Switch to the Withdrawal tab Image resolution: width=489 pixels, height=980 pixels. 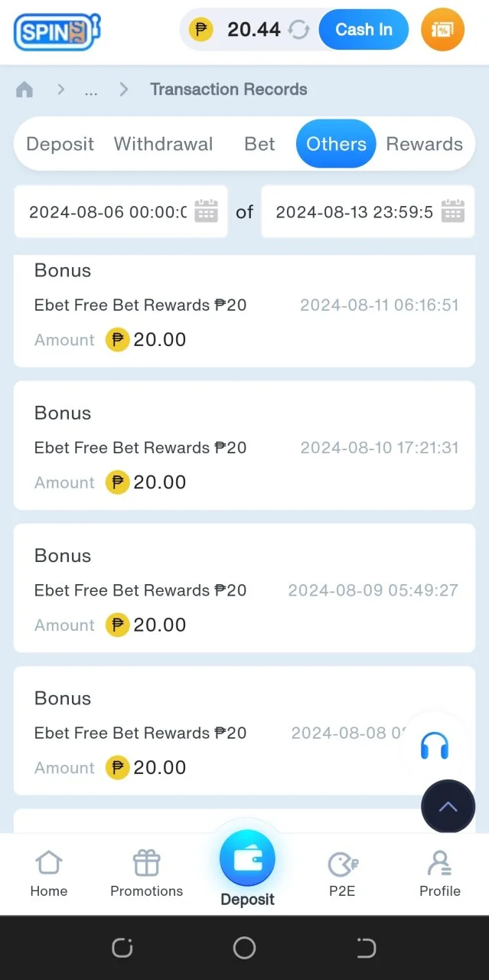point(163,144)
